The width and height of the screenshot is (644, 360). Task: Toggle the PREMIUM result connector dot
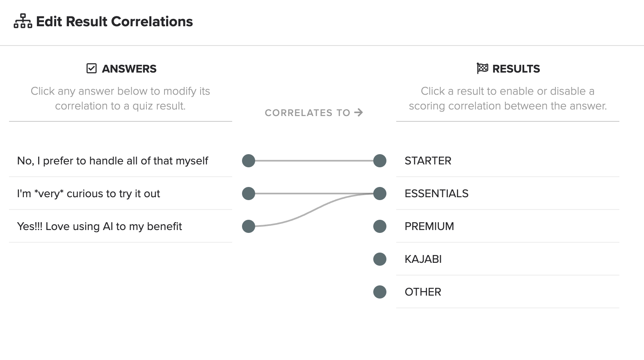(x=380, y=226)
